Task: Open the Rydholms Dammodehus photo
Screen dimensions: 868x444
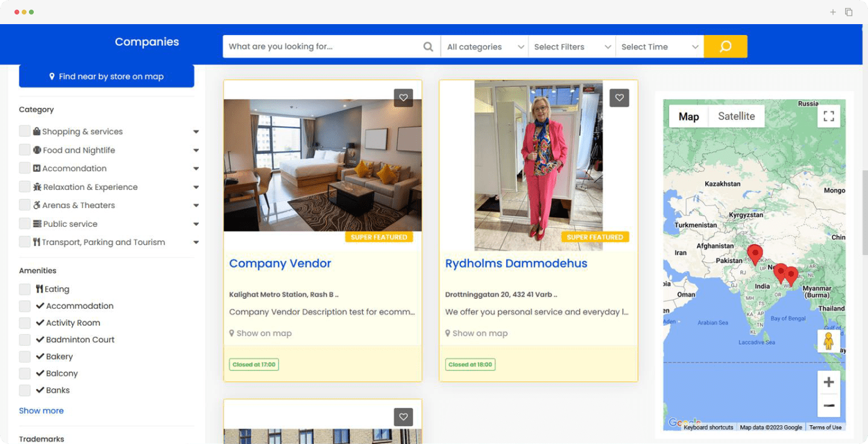Action: [x=538, y=165]
